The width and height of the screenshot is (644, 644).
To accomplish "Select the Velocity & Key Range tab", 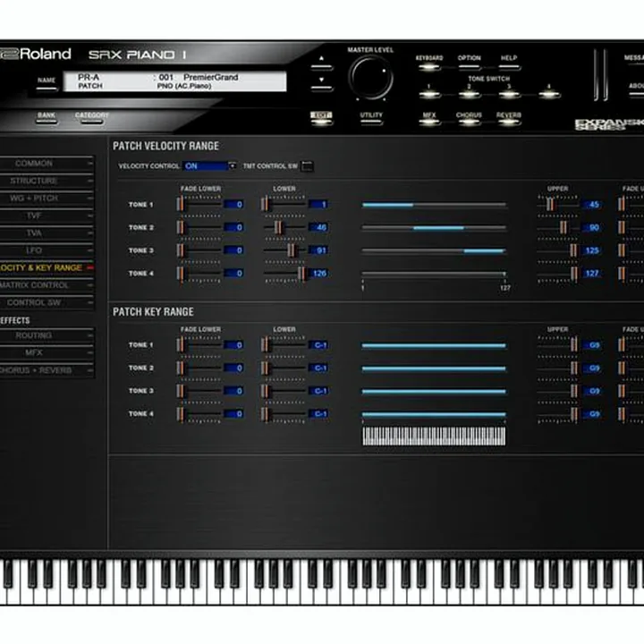I will 47,267.
